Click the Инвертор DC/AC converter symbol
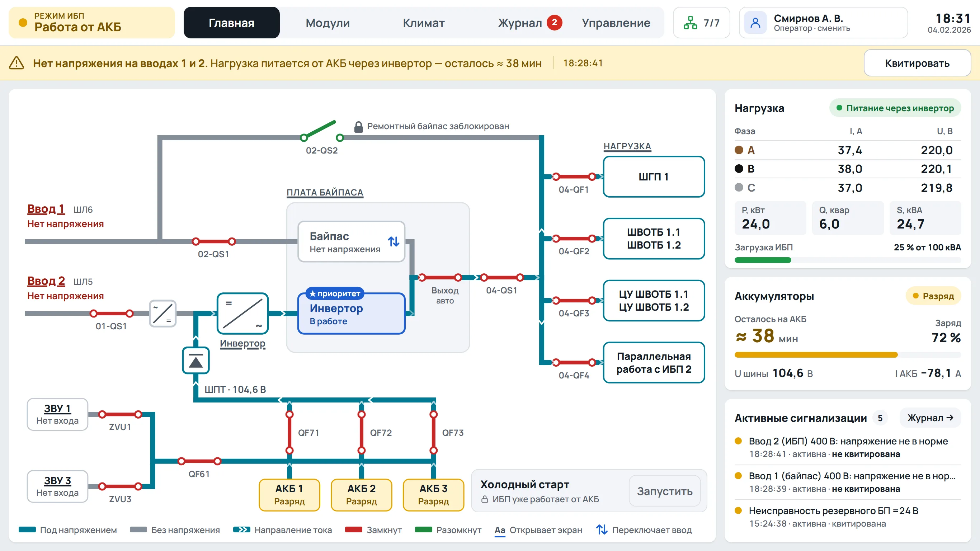The height and width of the screenshot is (551, 980). 243,314
